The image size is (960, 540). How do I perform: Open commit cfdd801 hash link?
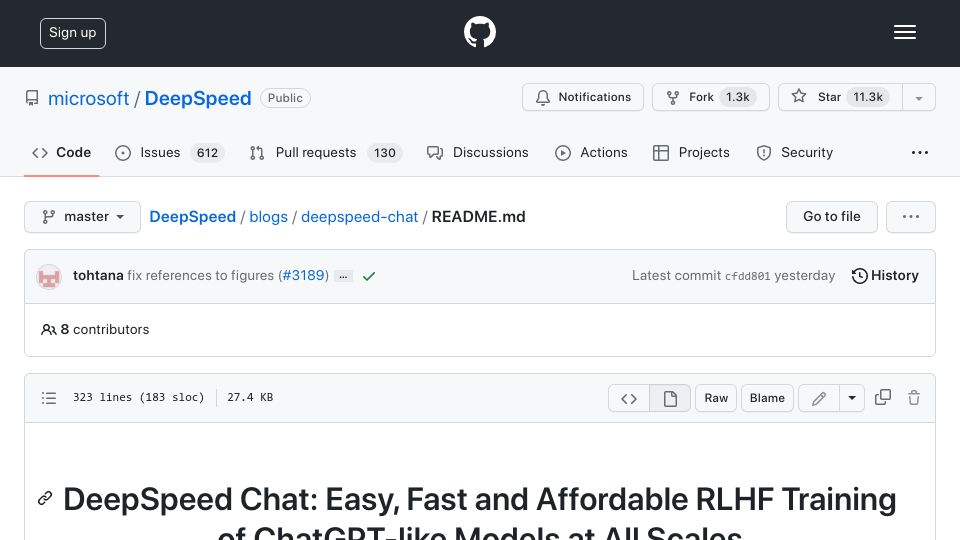[x=748, y=276]
